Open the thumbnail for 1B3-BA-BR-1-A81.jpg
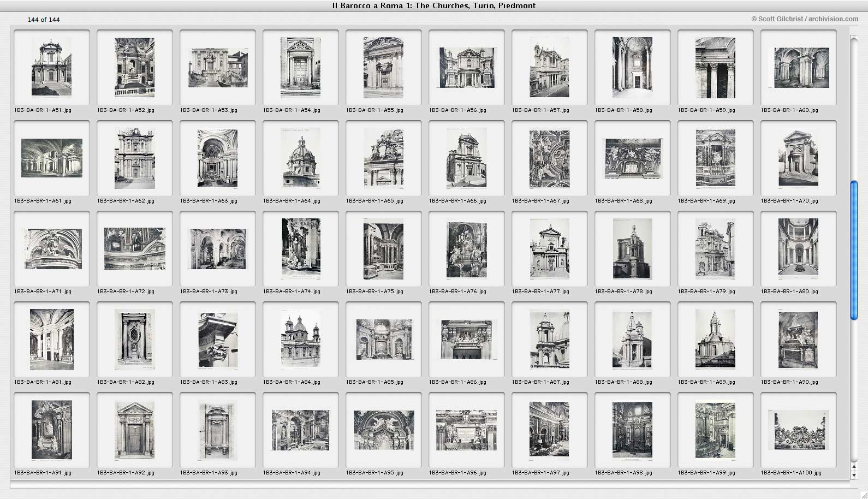Viewport: 868px width, 499px height. [52, 340]
